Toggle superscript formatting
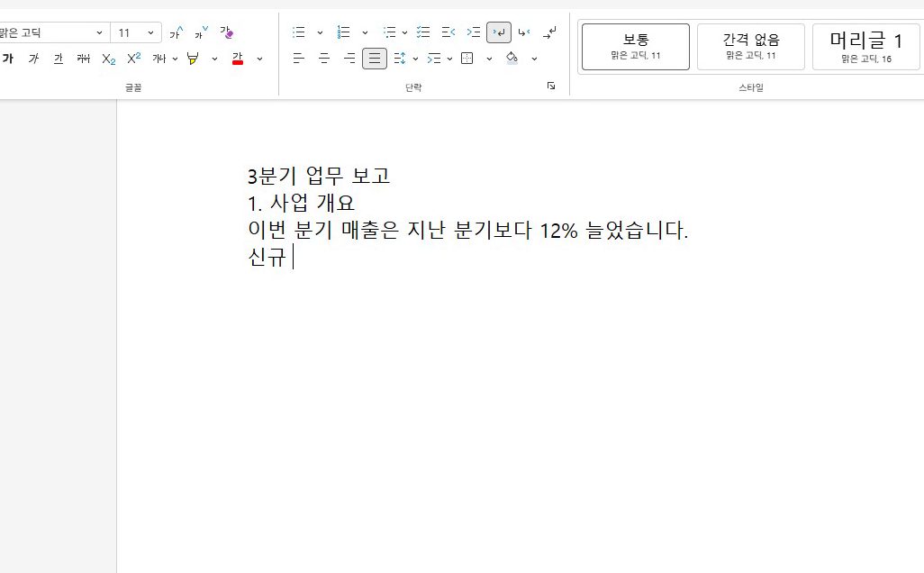 coord(134,59)
